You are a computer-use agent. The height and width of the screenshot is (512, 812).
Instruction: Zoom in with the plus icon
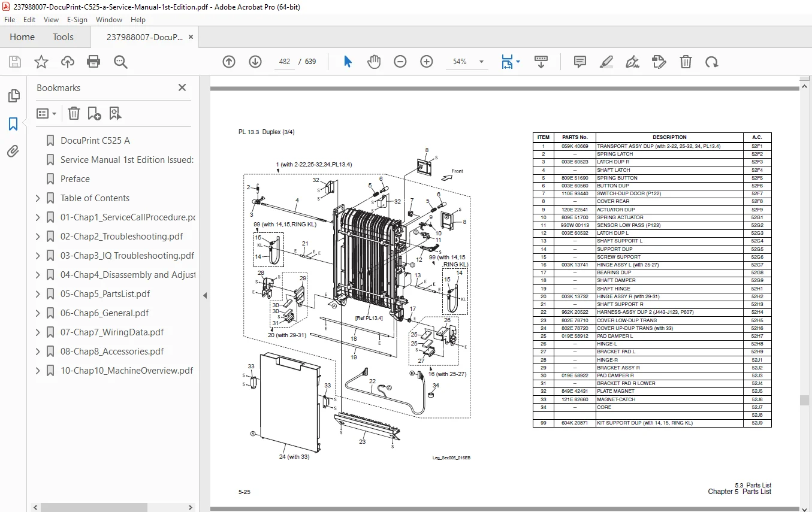(x=427, y=62)
